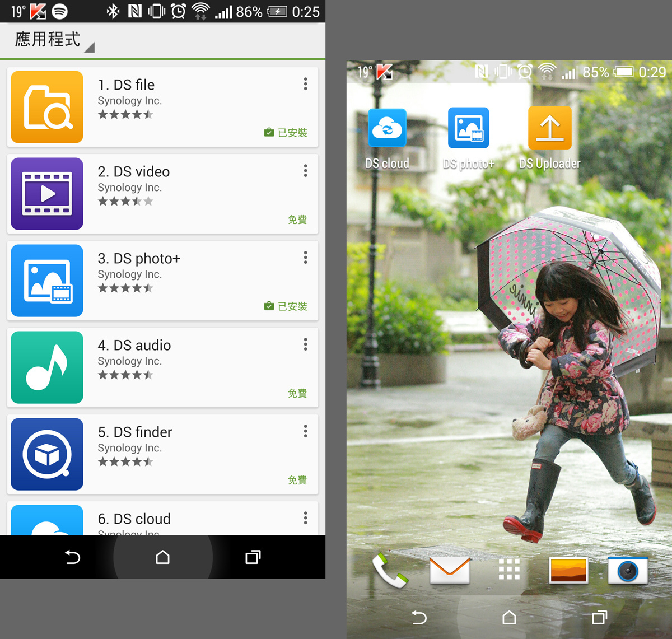
Task: Open the DS photo+ icon in app list
Action: point(47,281)
